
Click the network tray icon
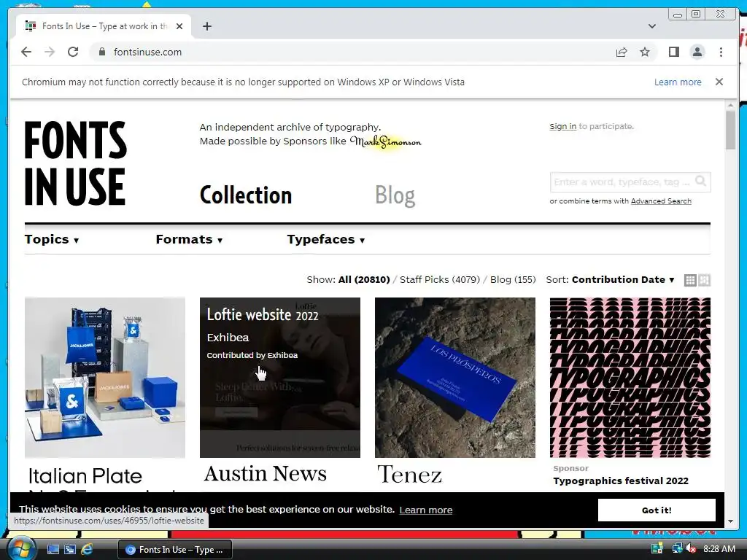coord(676,548)
